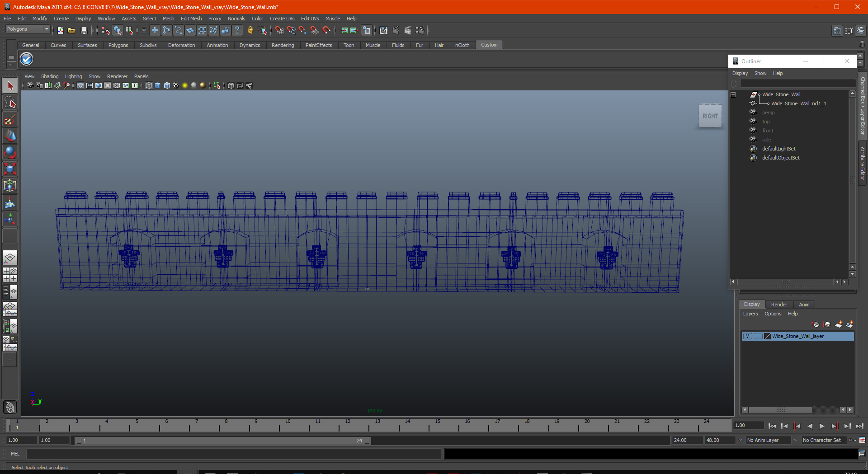Select the arrow Select tool

point(10,86)
